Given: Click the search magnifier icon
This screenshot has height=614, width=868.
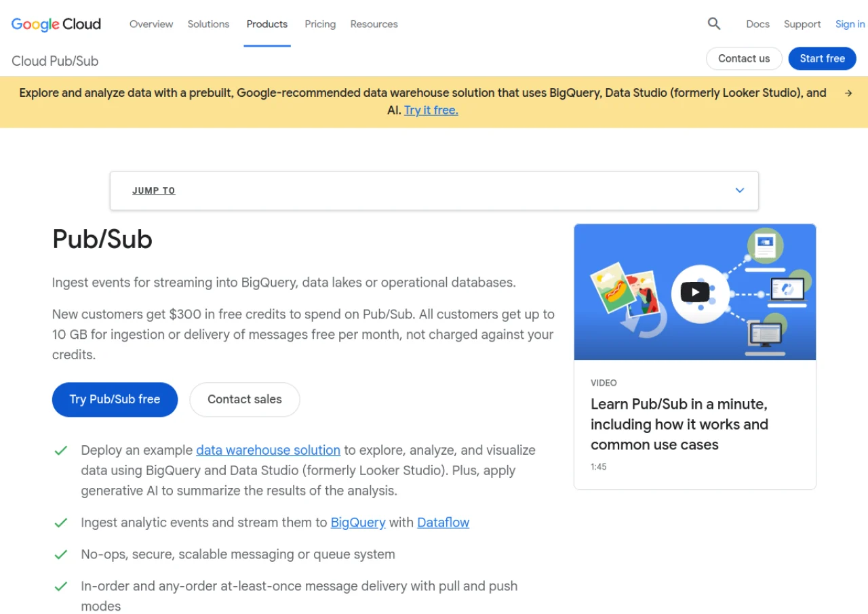Looking at the screenshot, I should pyautogui.click(x=713, y=24).
